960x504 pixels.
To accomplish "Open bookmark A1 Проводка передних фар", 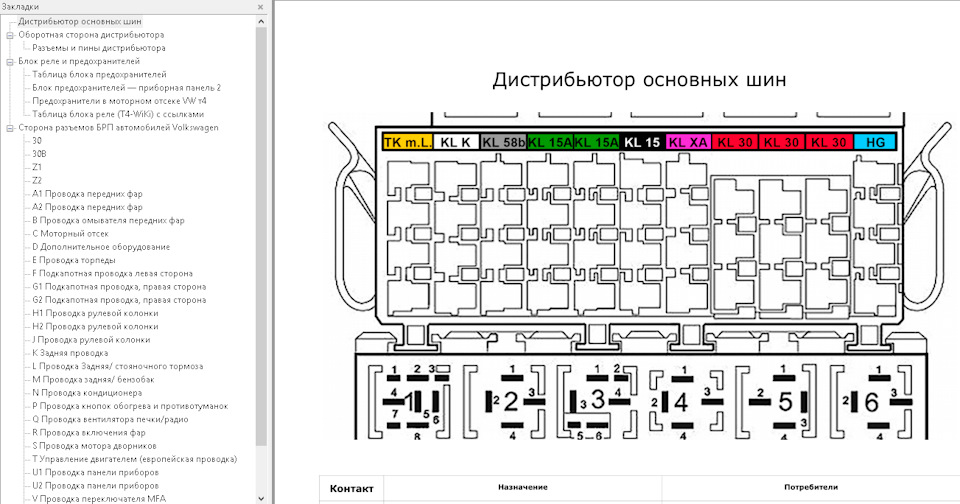I will [x=87, y=194].
